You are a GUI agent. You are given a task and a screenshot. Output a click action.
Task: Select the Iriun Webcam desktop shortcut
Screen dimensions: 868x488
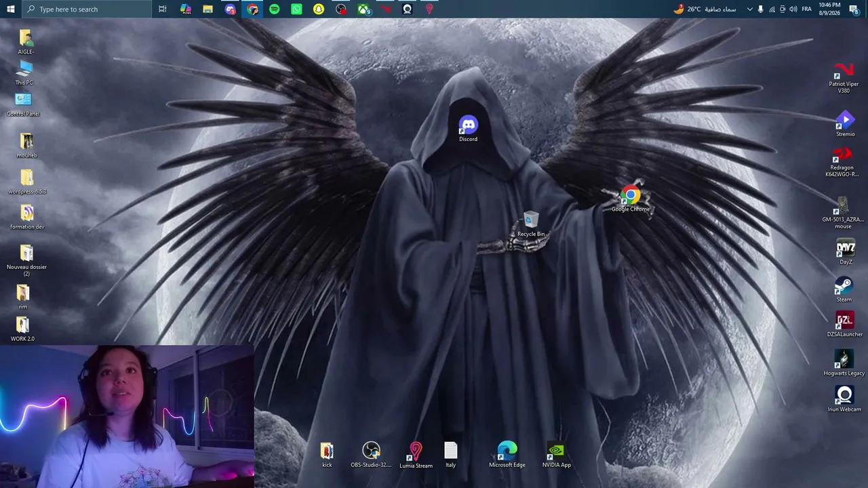(844, 399)
